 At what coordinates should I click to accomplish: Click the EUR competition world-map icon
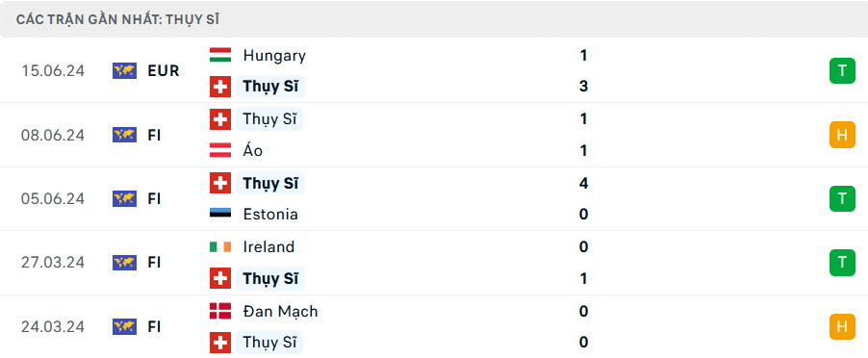pos(124,71)
